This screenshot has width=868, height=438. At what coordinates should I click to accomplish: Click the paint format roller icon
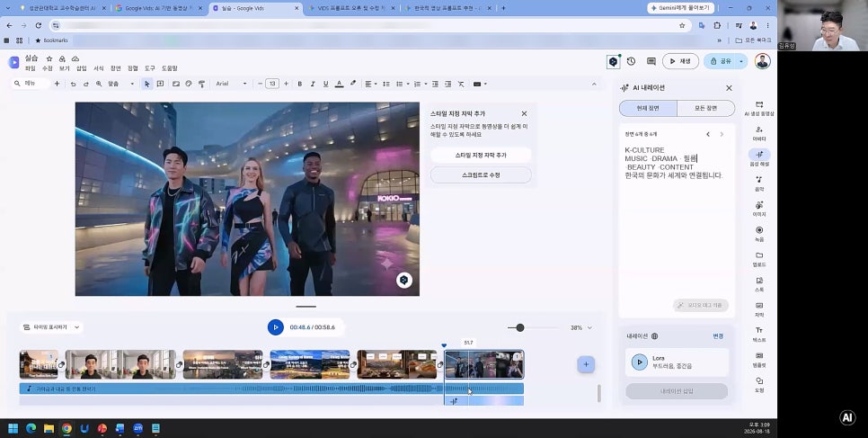201,84
